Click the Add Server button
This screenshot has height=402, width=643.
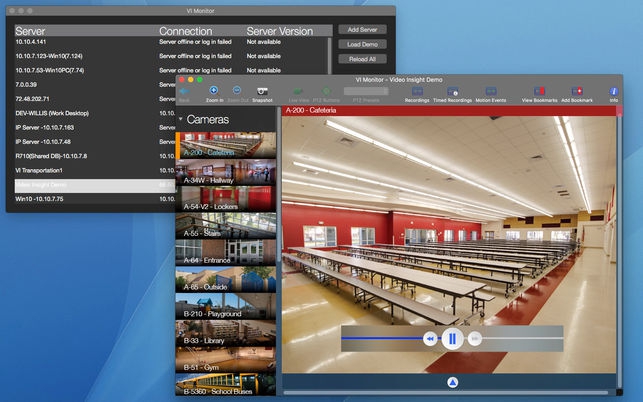[362, 30]
